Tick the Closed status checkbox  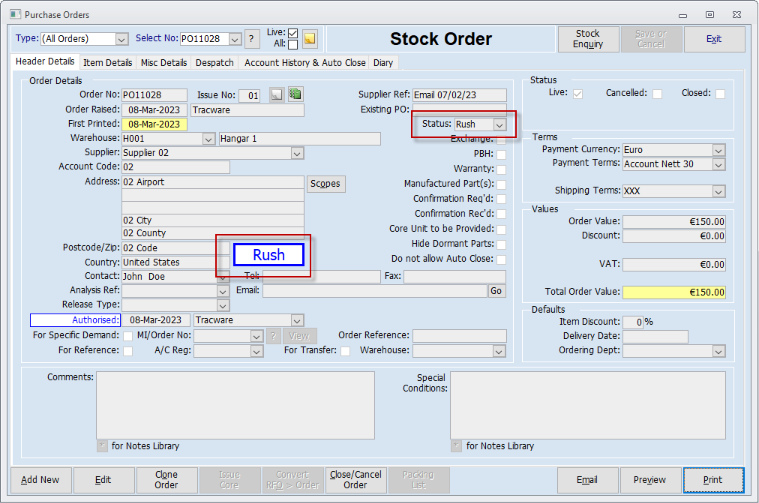[720, 93]
